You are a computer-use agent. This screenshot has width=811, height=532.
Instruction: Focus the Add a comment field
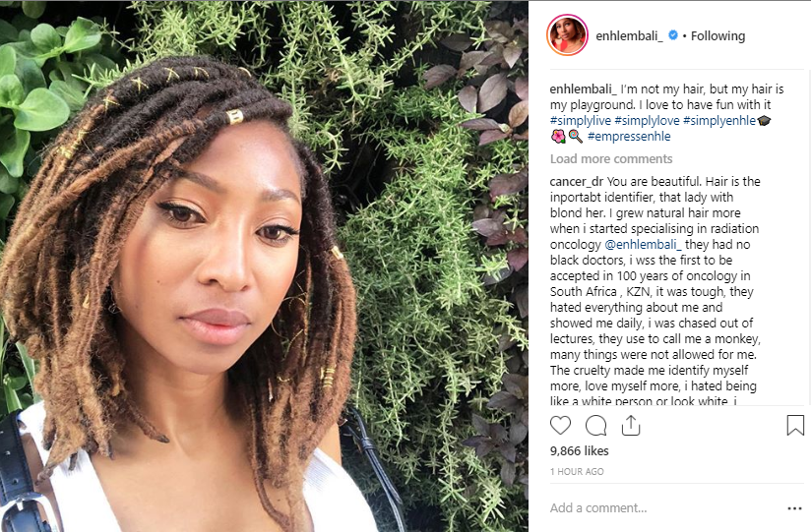pyautogui.click(x=664, y=508)
